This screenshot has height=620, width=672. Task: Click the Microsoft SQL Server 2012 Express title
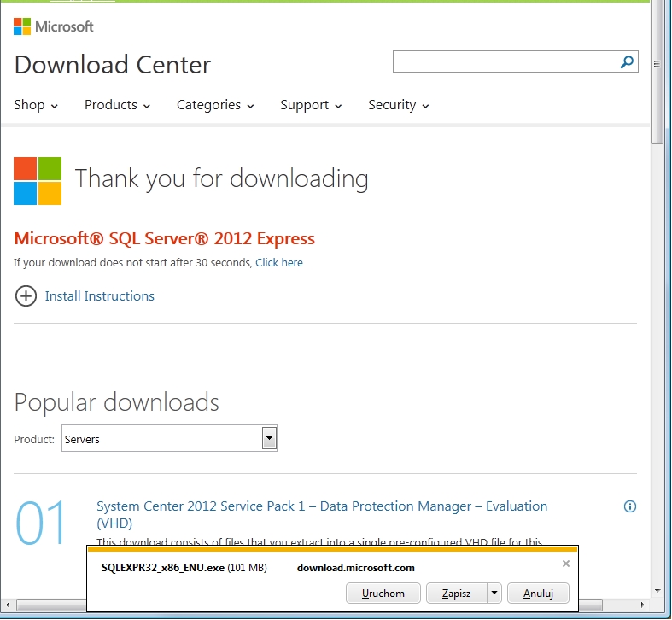[x=165, y=238]
